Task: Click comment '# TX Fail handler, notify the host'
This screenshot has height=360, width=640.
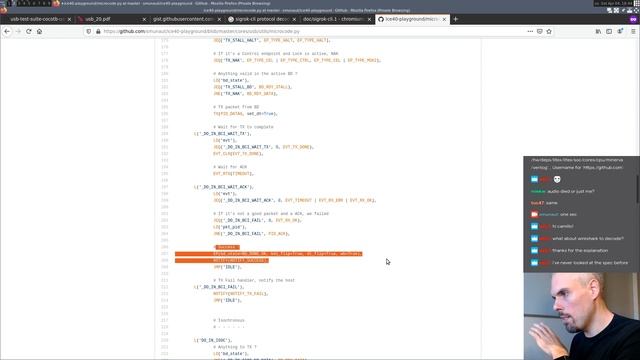Action: pyautogui.click(x=254, y=280)
